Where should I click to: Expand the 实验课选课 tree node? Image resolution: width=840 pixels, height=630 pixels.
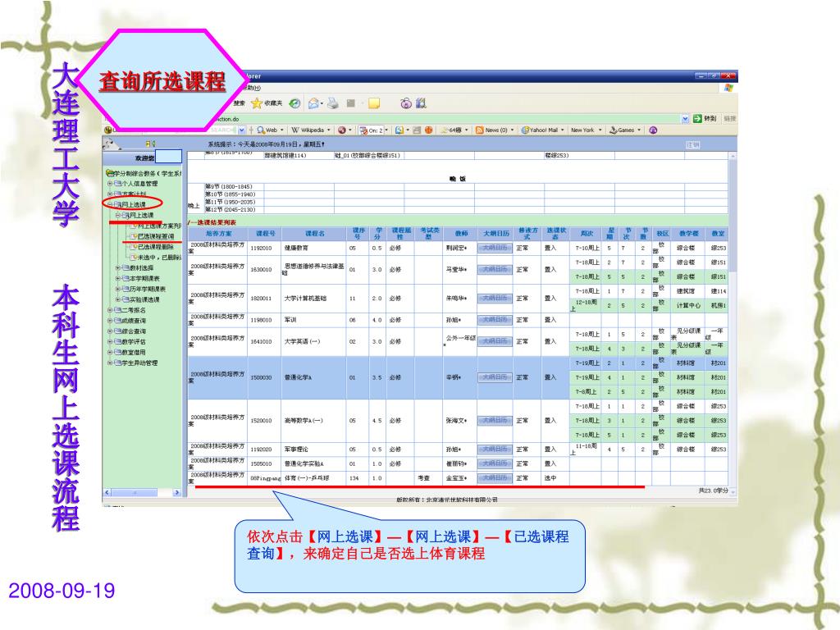pyautogui.click(x=118, y=299)
